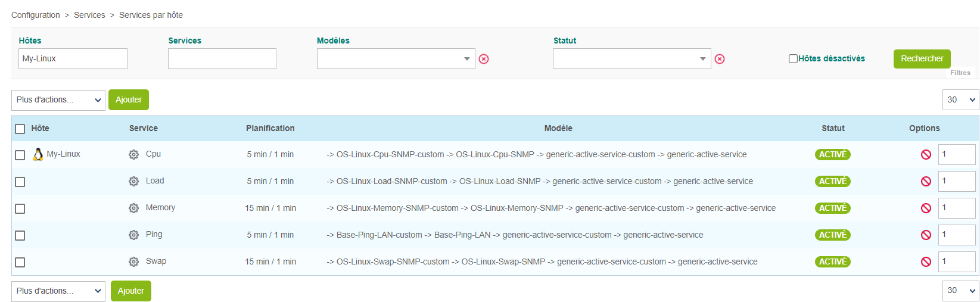Enable the Hôtes désactivés checkbox
The height and width of the screenshot is (302, 980).
point(793,58)
